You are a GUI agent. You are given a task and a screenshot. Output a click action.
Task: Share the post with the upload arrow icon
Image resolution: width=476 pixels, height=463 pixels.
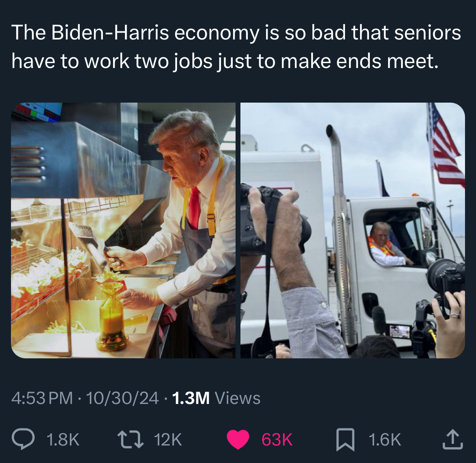tap(453, 439)
